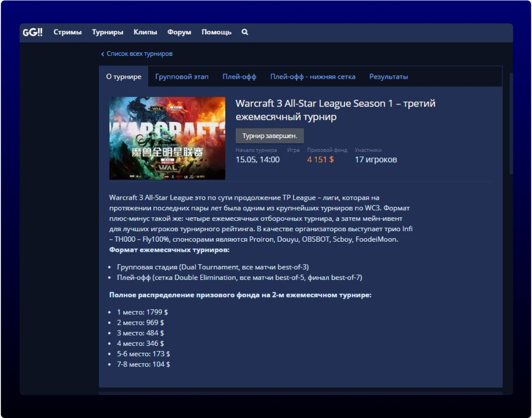The height and width of the screenshot is (418, 532).
Task: Switch to the Результаты tab
Action: point(388,76)
